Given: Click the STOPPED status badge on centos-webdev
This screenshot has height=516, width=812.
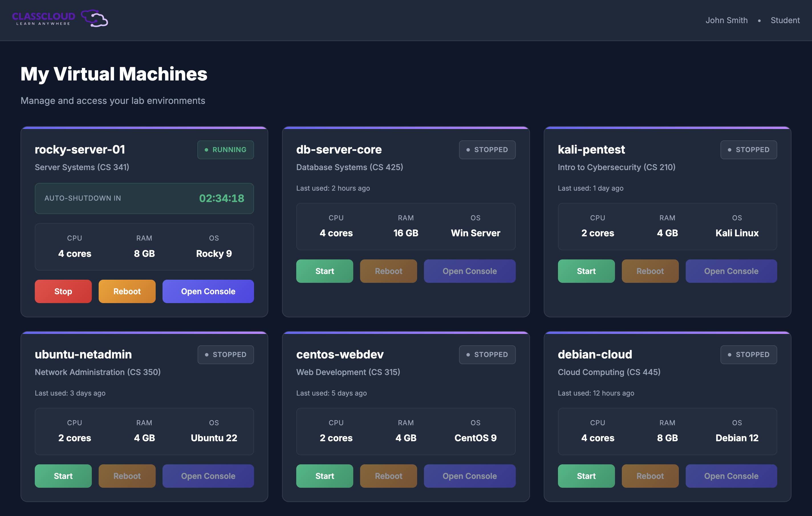Looking at the screenshot, I should click(487, 354).
